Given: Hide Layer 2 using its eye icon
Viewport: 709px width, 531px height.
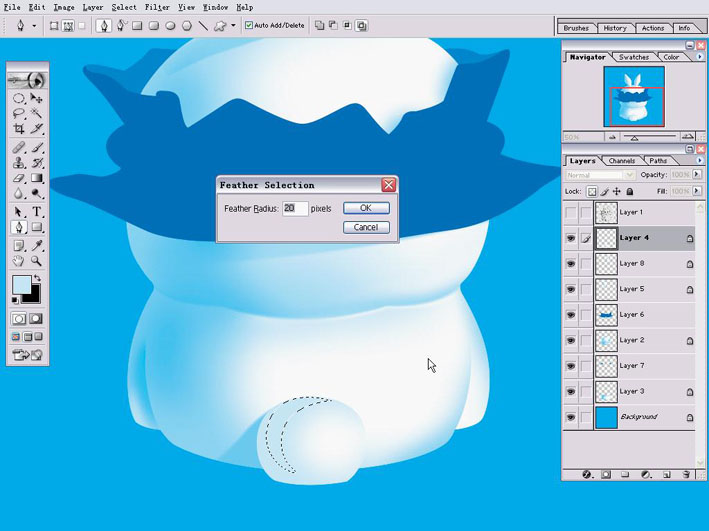Looking at the screenshot, I should click(571, 340).
